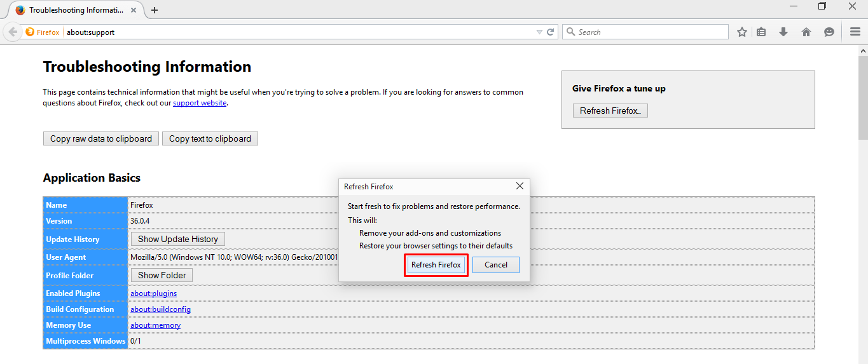The image size is (868, 364).
Task: Click the smiley face chat icon
Action: (x=829, y=32)
